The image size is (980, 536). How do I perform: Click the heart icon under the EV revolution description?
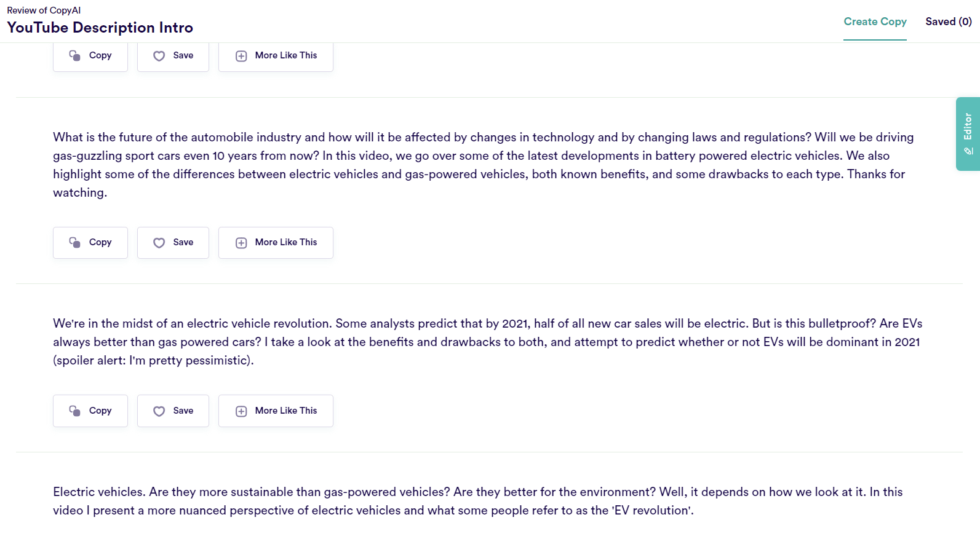click(x=159, y=411)
